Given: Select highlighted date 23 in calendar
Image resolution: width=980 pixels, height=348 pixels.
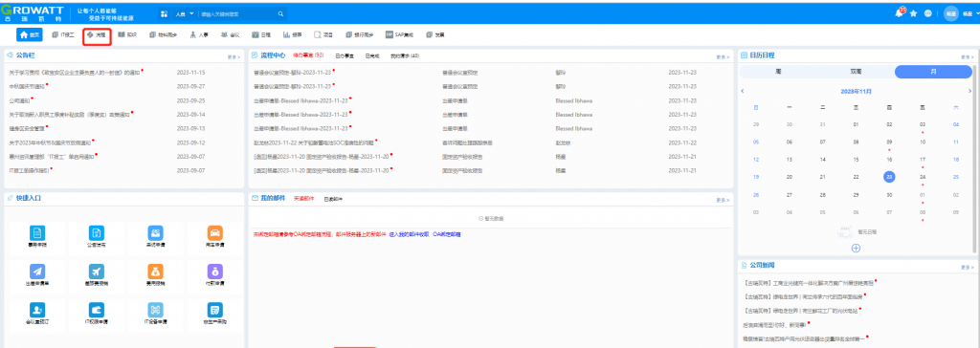Looking at the screenshot, I should [x=889, y=177].
